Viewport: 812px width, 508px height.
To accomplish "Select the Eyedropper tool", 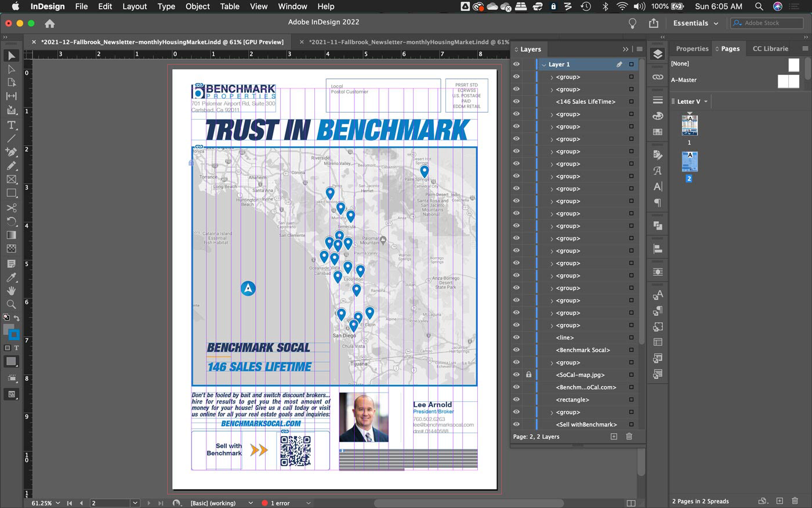I will click(x=11, y=277).
